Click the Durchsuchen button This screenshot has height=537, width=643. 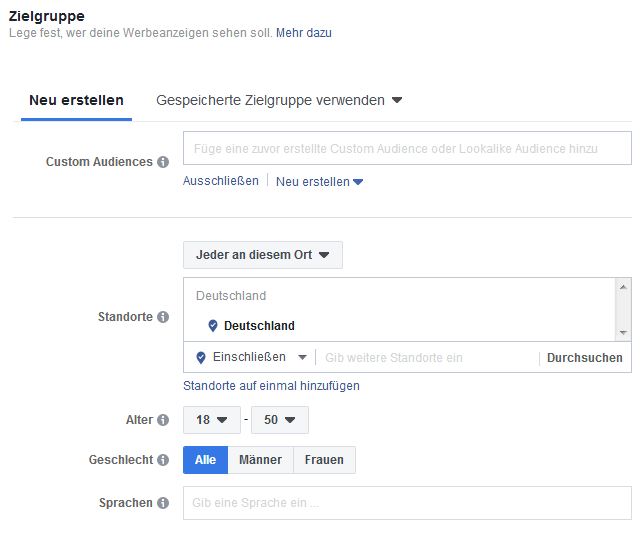584,357
